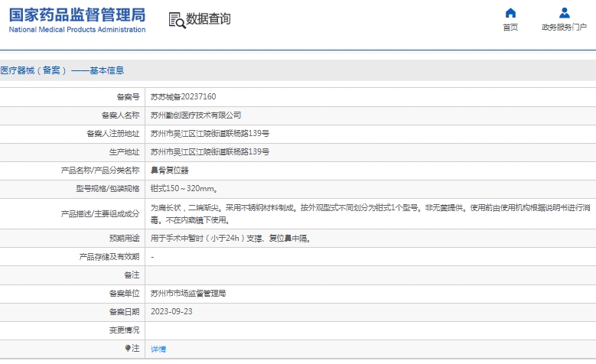Click the intended use text 用于手术中暂时
The height and width of the screenshot is (364, 596).
click(231, 239)
